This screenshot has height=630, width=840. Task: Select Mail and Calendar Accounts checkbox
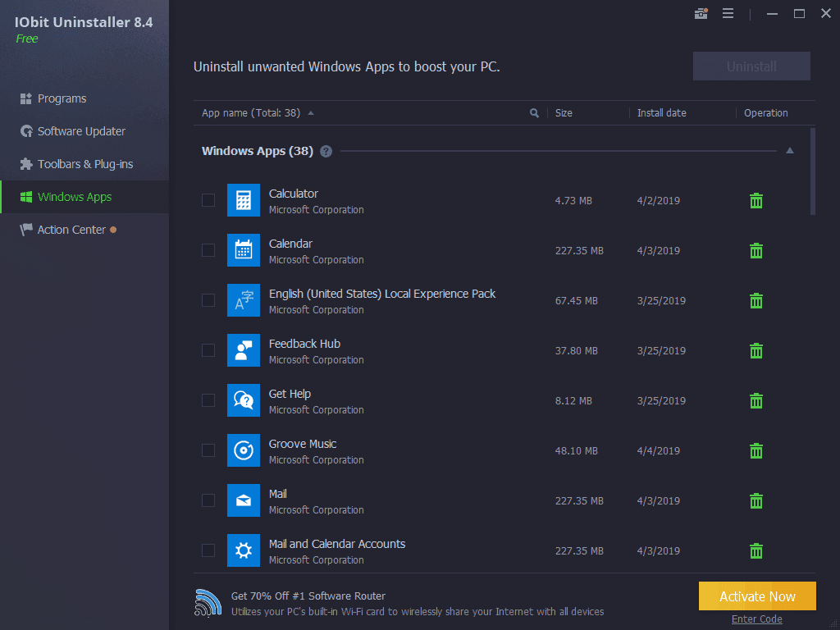(x=208, y=550)
